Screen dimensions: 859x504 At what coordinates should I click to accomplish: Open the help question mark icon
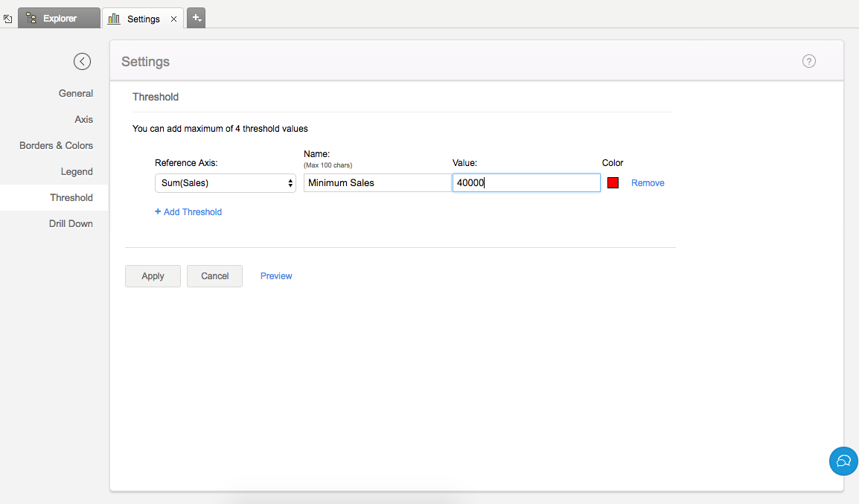(x=809, y=62)
